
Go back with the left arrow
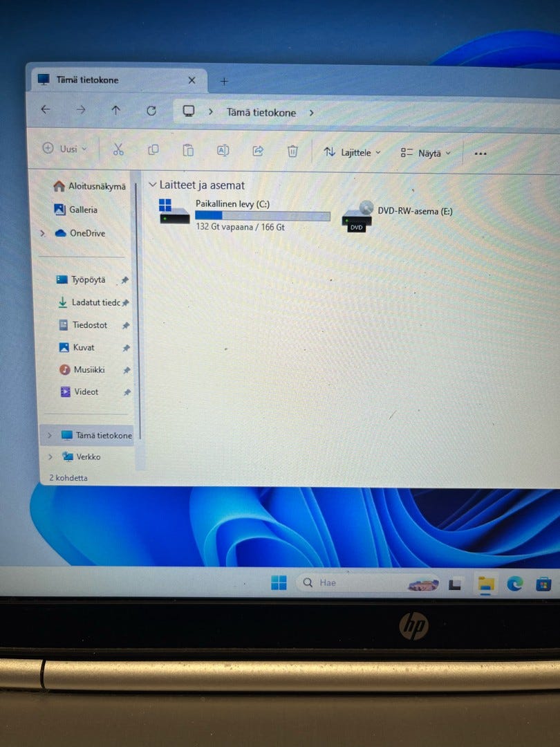(46, 109)
